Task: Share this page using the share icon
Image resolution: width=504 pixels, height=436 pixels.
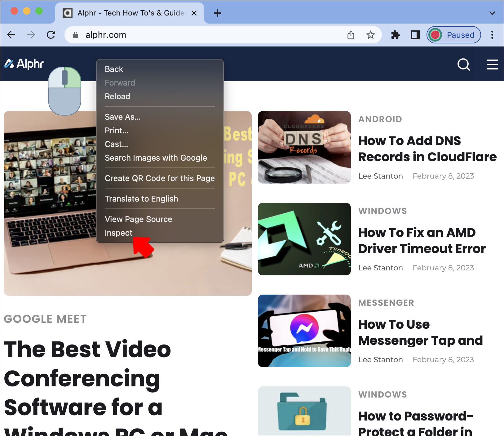Action: (x=351, y=35)
